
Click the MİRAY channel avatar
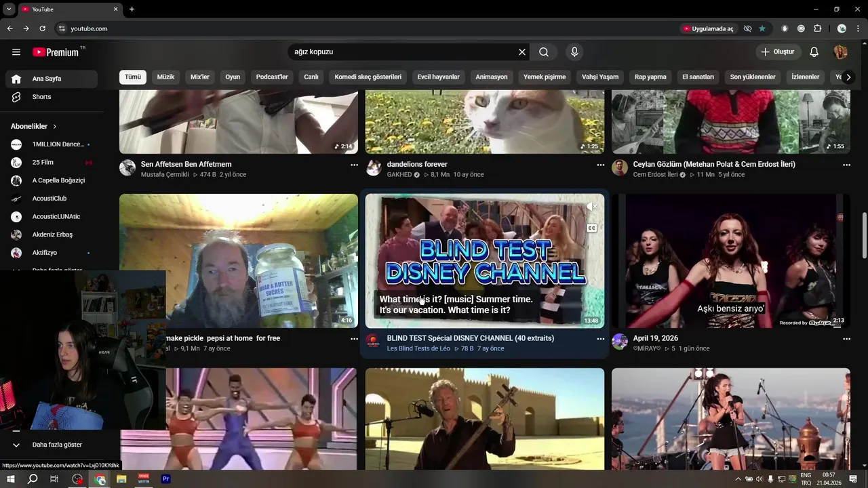[620, 342]
